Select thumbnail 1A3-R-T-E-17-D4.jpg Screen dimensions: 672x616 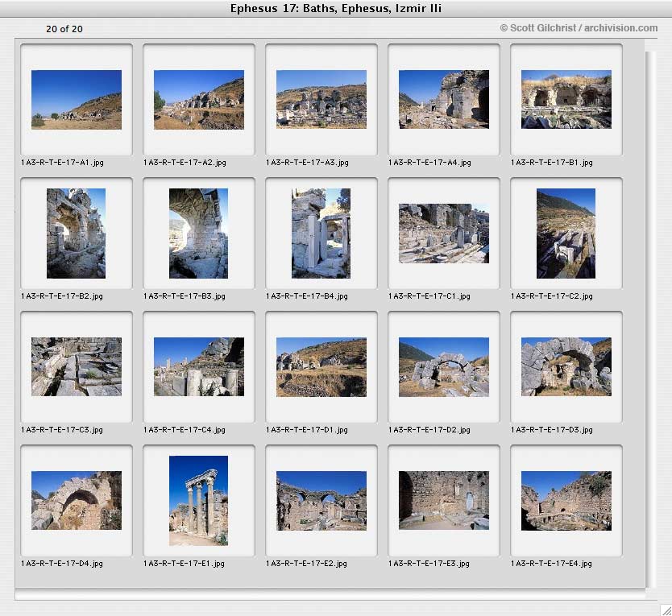pyautogui.click(x=77, y=500)
